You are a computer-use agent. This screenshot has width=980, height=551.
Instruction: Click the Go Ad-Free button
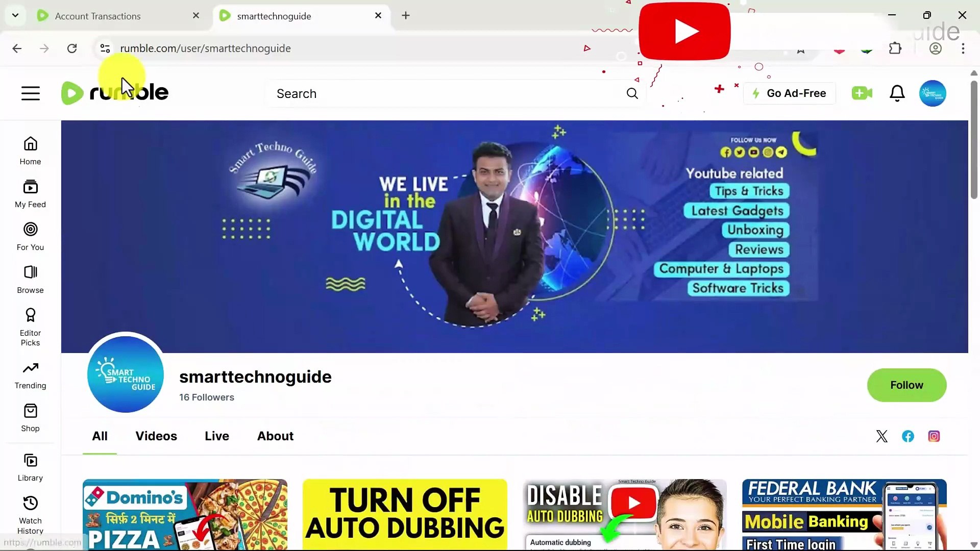[790, 93]
